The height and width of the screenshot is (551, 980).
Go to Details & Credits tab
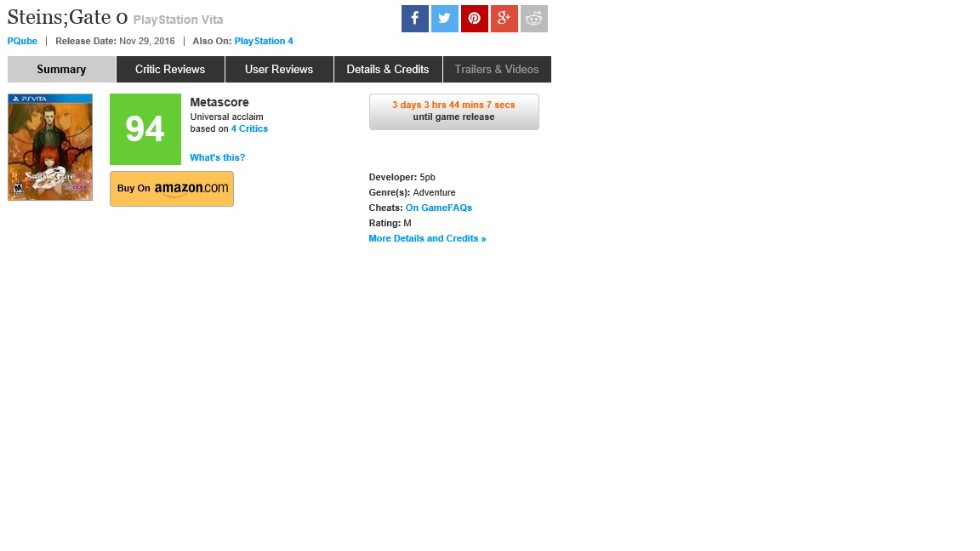pyautogui.click(x=388, y=69)
